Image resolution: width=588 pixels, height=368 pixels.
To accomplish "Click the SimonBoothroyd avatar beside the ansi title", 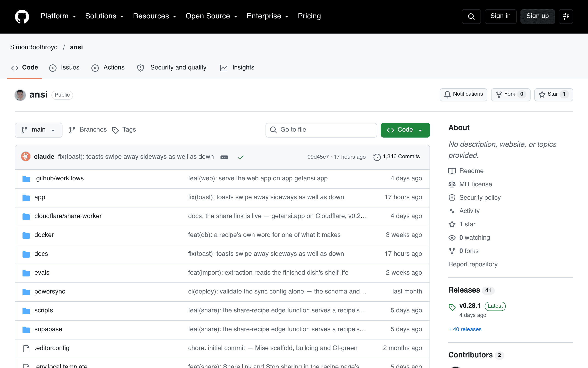I will point(20,95).
